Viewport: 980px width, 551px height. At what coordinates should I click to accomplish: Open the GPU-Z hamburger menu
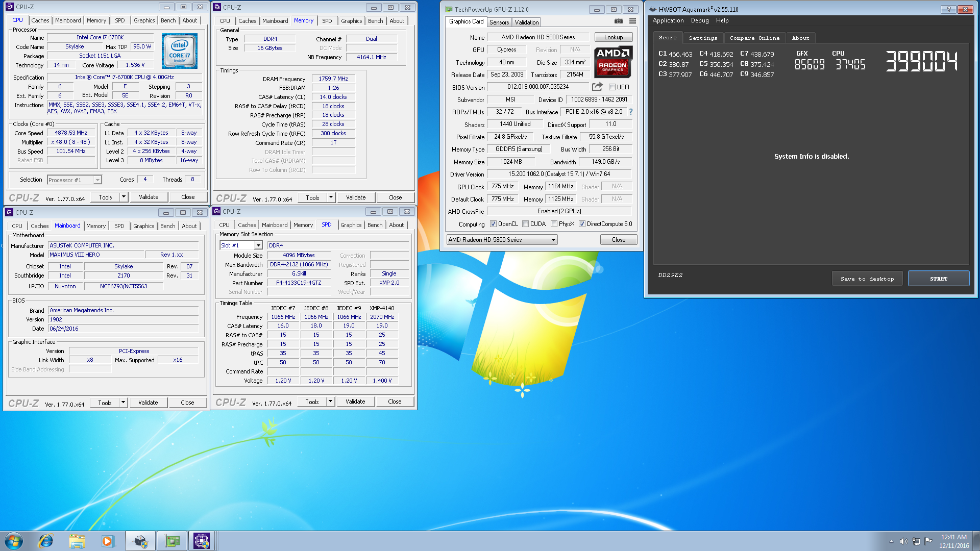point(632,21)
